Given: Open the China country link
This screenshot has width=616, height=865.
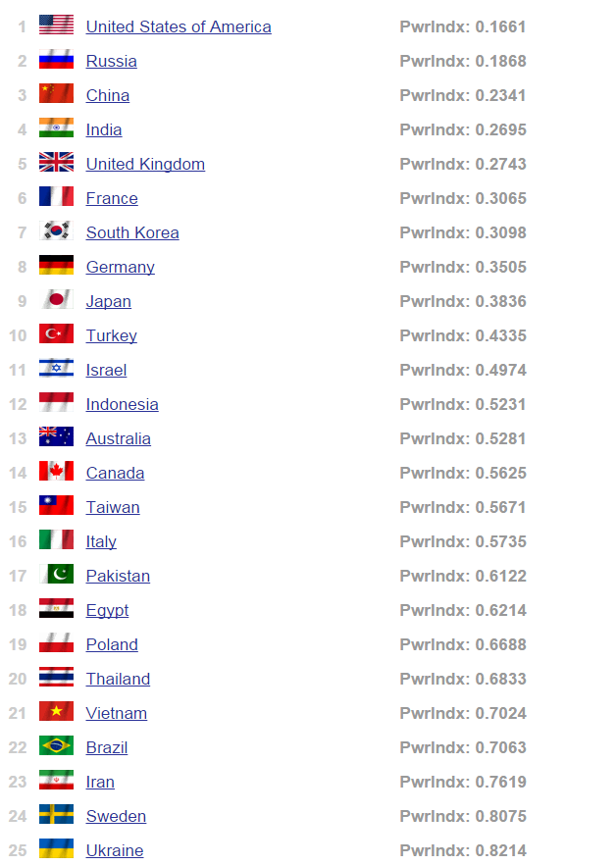Looking at the screenshot, I should pyautogui.click(x=108, y=95).
